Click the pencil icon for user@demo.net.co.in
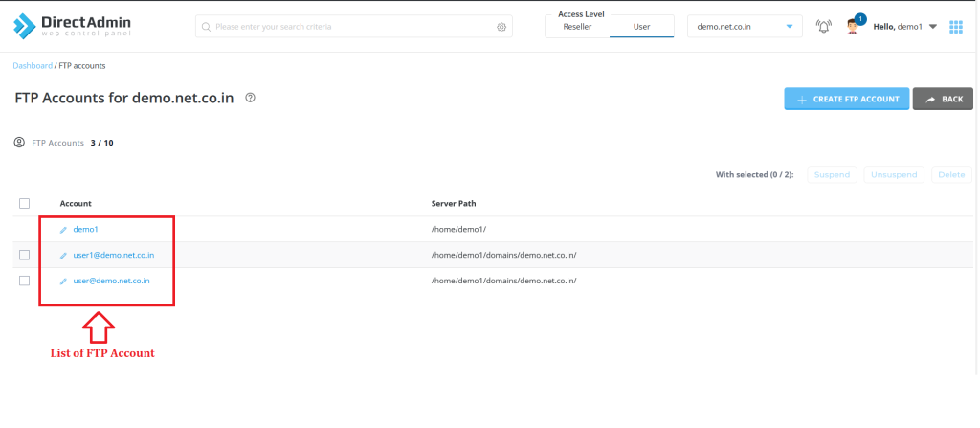The width and height of the screenshot is (980, 428). point(63,281)
